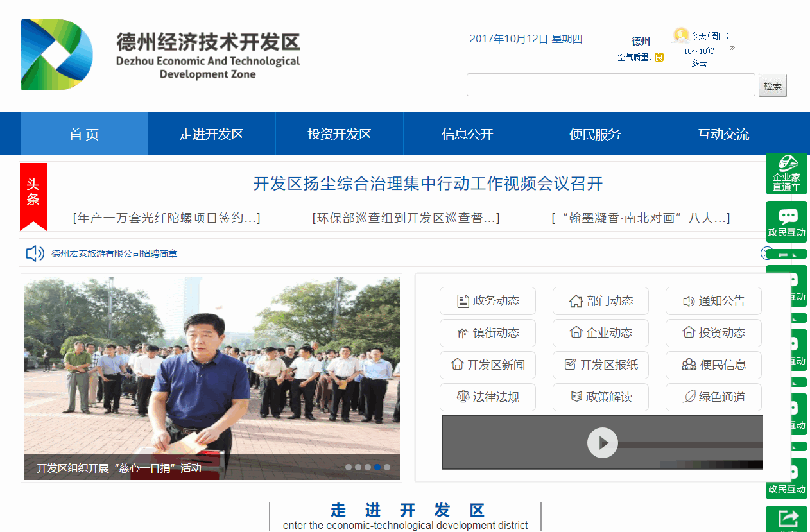Play the video in the player
The image size is (810, 532).
point(603,443)
